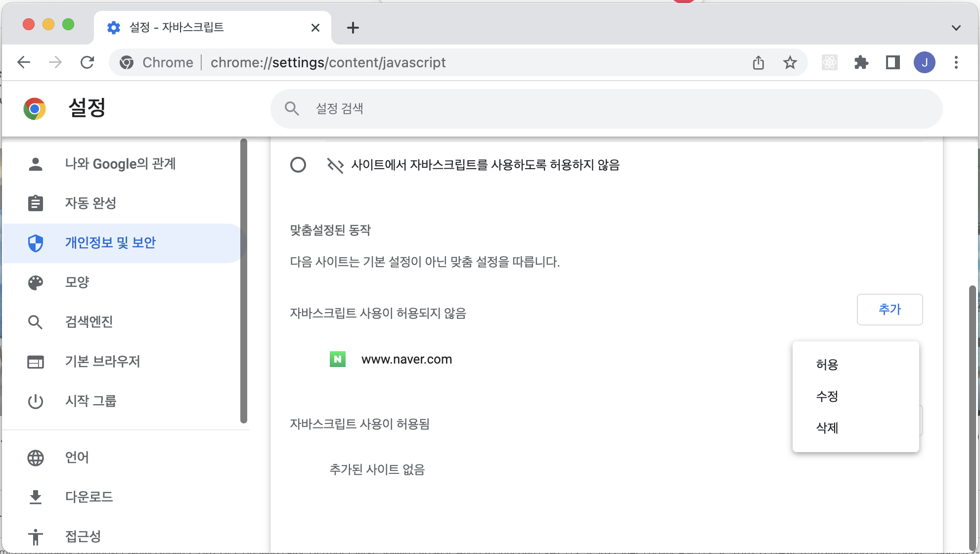The image size is (980, 554).
Task: Choose 허용 in the context menu
Action: pyautogui.click(x=827, y=365)
